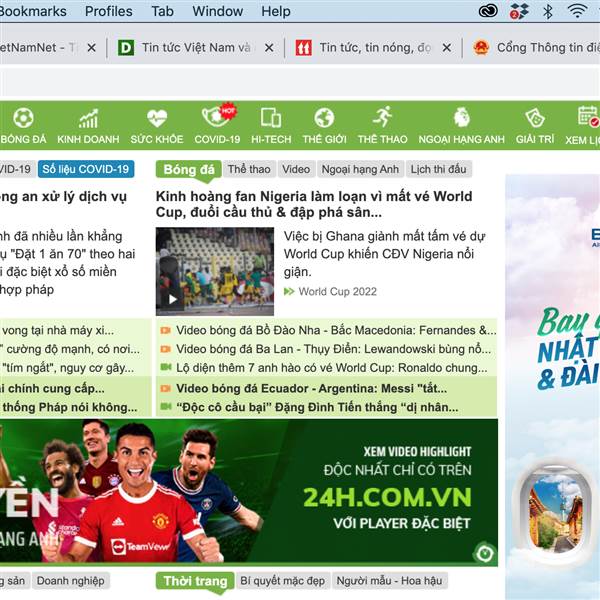Switch to the Tin tức Việt Nam browser tab

click(196, 48)
